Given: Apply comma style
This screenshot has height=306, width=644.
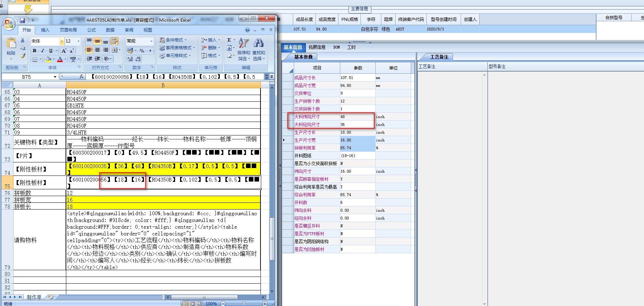Looking at the screenshot, I should [x=150, y=51].
